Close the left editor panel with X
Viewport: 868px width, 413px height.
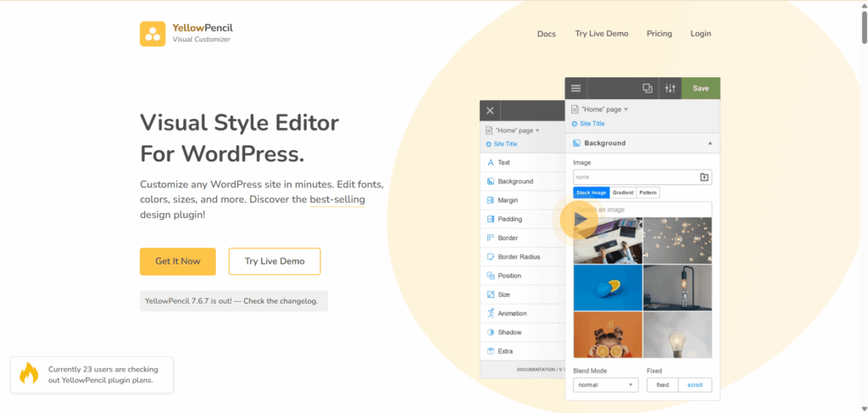pos(490,111)
